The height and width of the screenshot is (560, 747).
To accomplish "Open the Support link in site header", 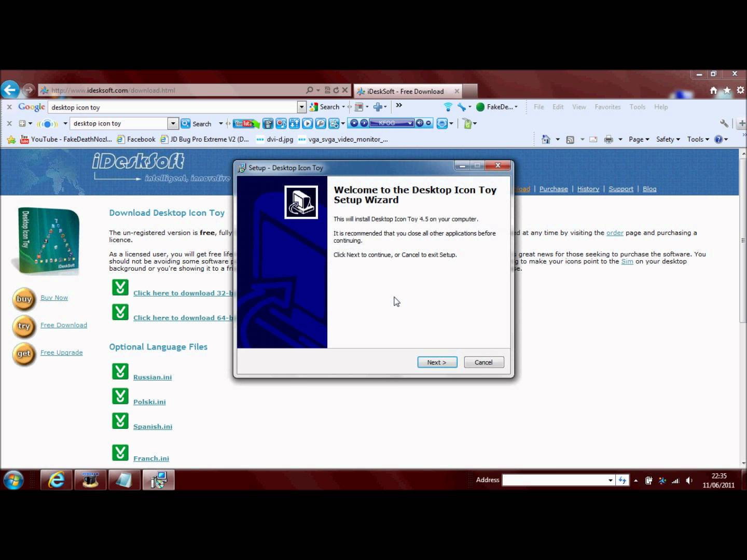I will click(x=621, y=189).
